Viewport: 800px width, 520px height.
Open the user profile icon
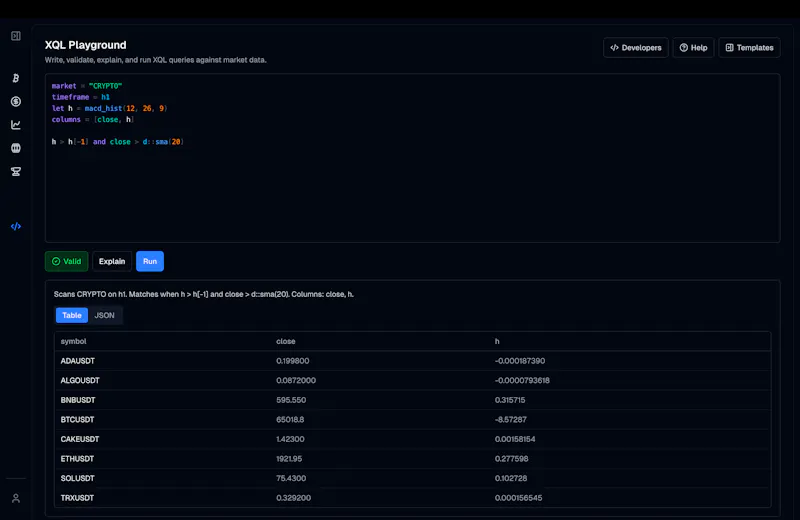pyautogui.click(x=16, y=498)
